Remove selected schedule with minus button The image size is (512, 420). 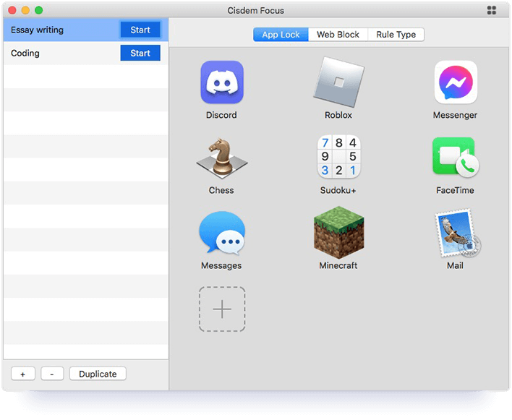point(52,374)
